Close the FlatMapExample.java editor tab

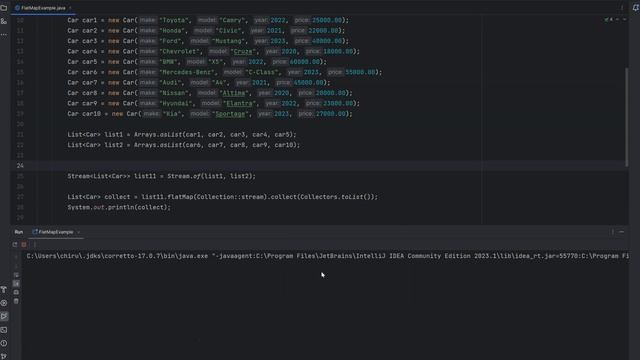click(x=70, y=8)
